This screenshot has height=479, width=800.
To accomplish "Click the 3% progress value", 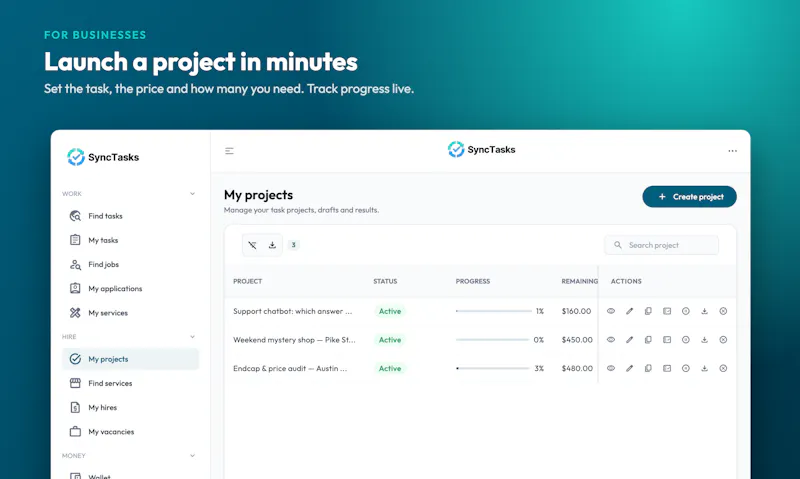I will [x=539, y=368].
